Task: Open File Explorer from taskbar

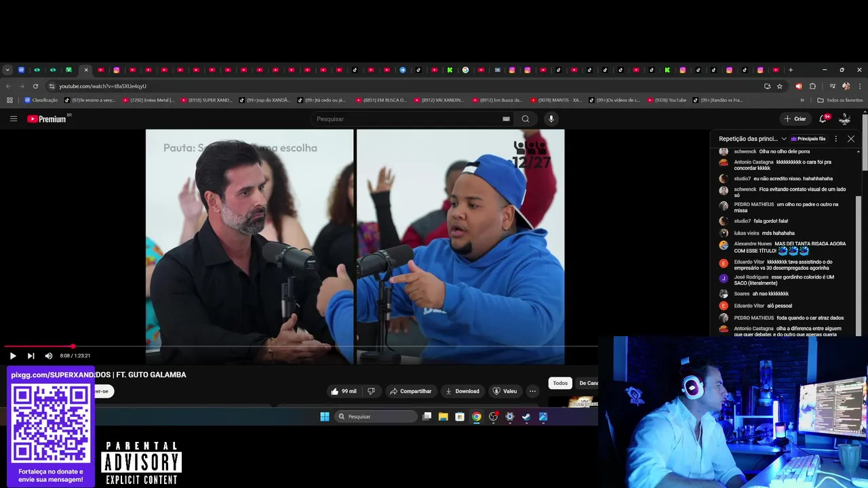Action: click(x=443, y=417)
